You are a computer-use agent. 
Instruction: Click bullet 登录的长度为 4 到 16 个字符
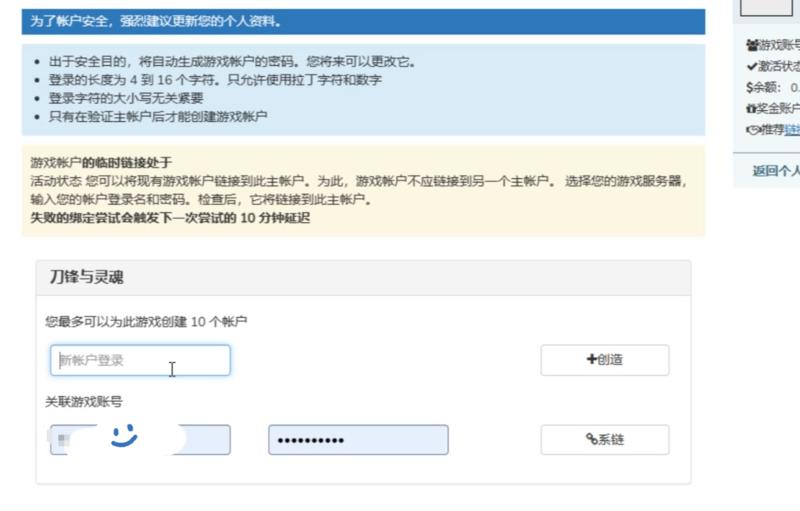[x=215, y=80]
